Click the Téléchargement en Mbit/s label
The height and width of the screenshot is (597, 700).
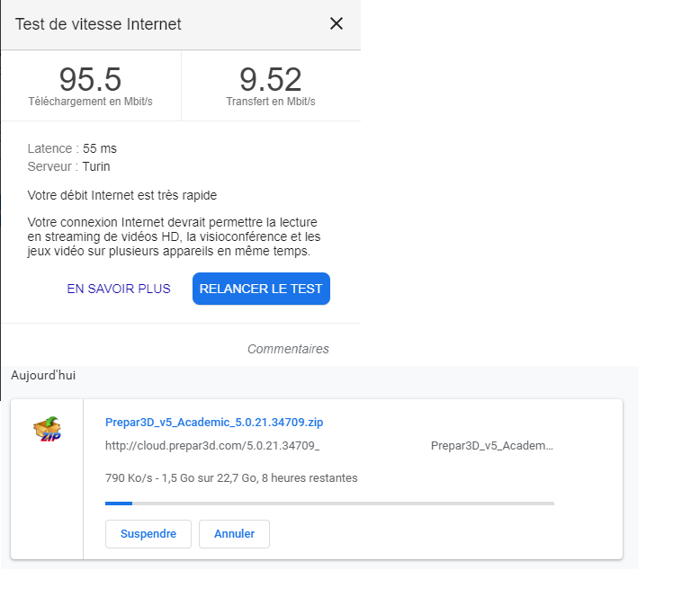tap(90, 102)
